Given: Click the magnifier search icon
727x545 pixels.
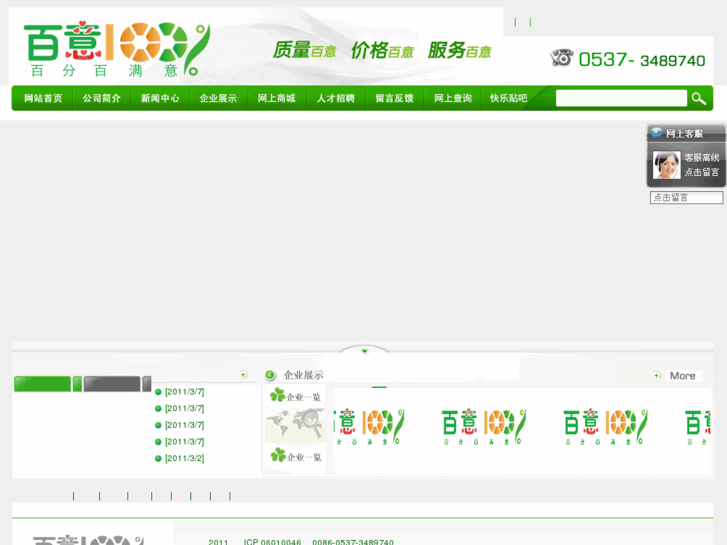Looking at the screenshot, I should (699, 98).
